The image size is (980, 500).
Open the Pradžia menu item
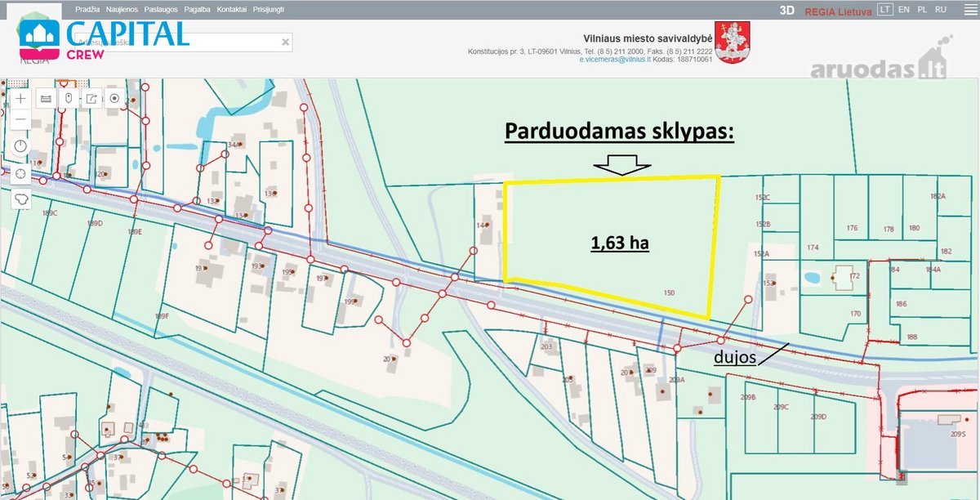click(x=87, y=9)
